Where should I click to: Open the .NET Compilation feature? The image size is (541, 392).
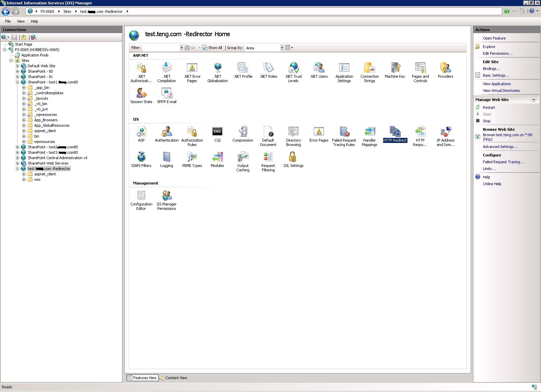click(x=167, y=72)
